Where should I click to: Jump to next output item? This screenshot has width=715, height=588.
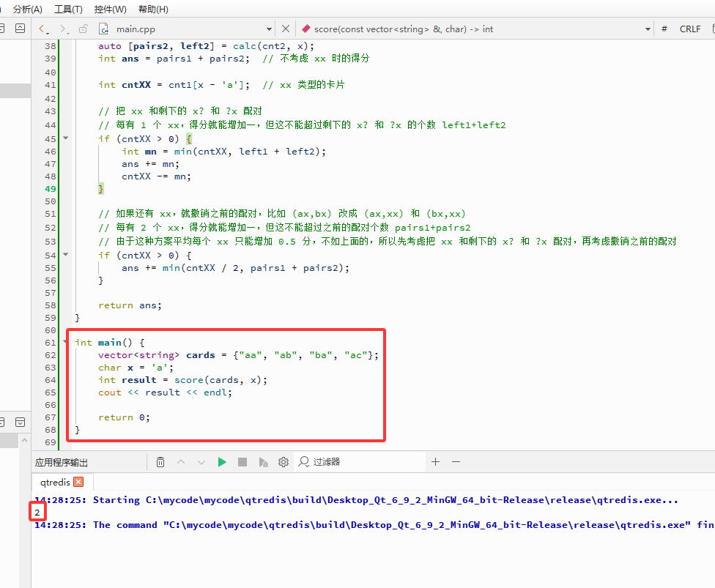201,462
